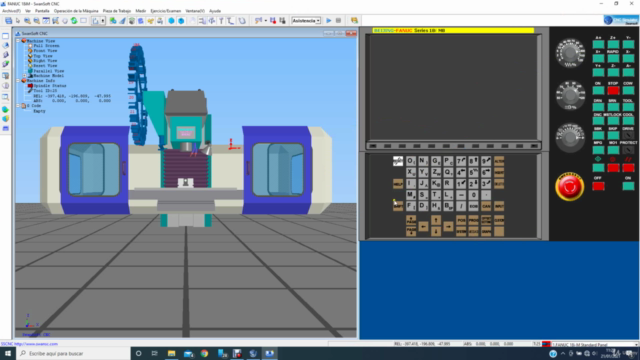Click the blue play triangle in toolbar
The height and width of the screenshot is (360, 640).
pyautogui.click(x=329, y=20)
